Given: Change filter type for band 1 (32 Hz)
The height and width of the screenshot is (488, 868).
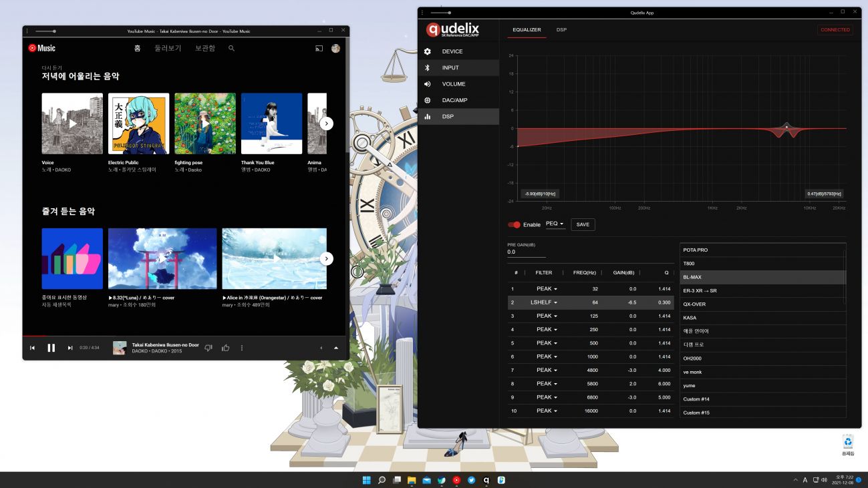Looking at the screenshot, I should (547, 289).
